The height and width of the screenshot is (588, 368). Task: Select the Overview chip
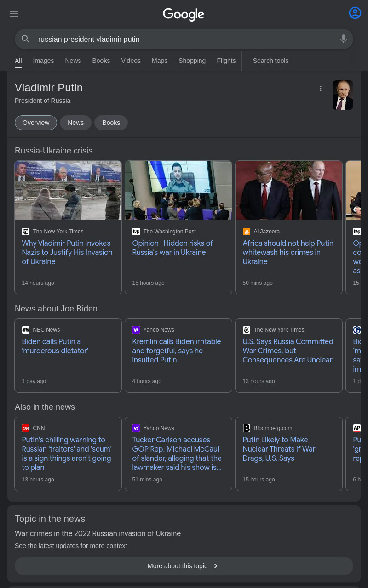click(x=36, y=123)
